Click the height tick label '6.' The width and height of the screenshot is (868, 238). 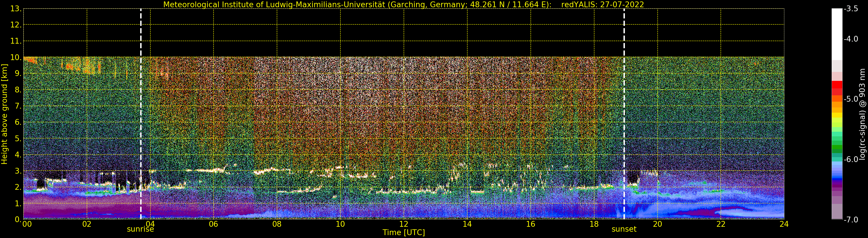[x=18, y=122]
